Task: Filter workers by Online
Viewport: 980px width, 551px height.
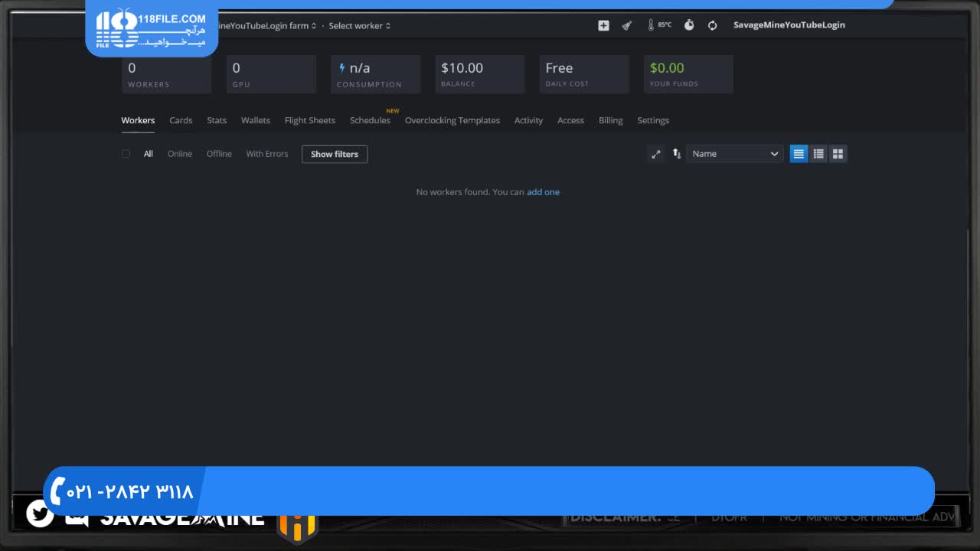Action: pyautogui.click(x=180, y=154)
